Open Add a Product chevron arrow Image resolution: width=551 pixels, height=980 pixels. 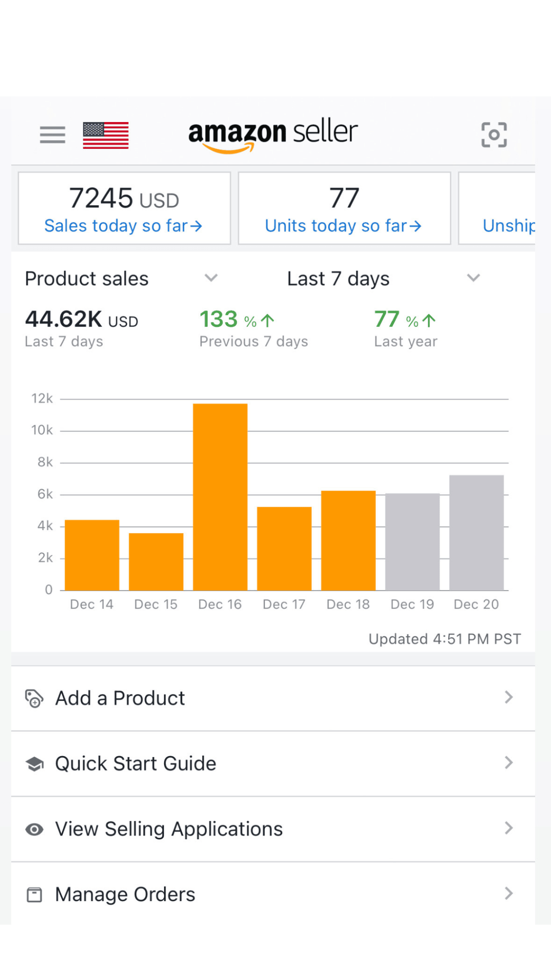coord(509,698)
